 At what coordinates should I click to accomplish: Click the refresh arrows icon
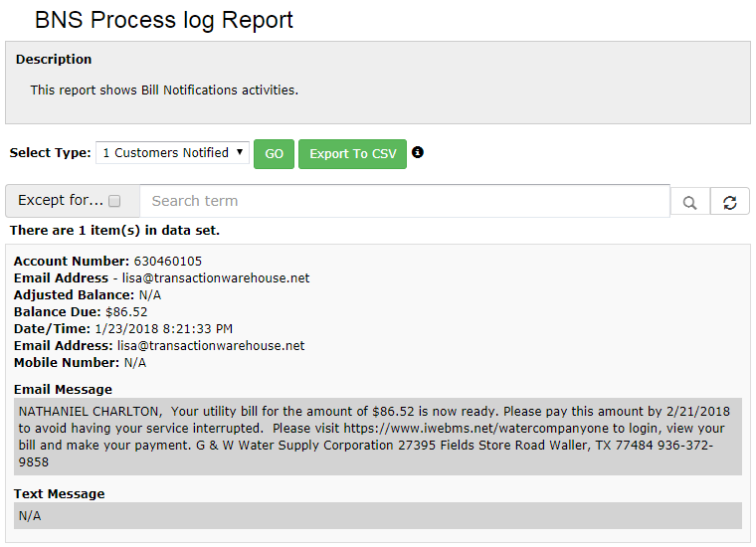point(730,202)
